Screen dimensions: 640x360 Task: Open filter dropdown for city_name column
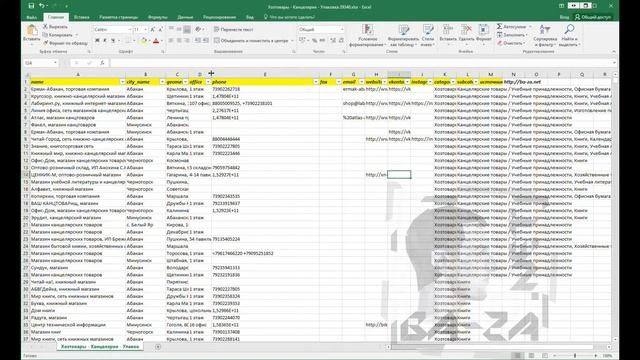pyautogui.click(x=162, y=82)
